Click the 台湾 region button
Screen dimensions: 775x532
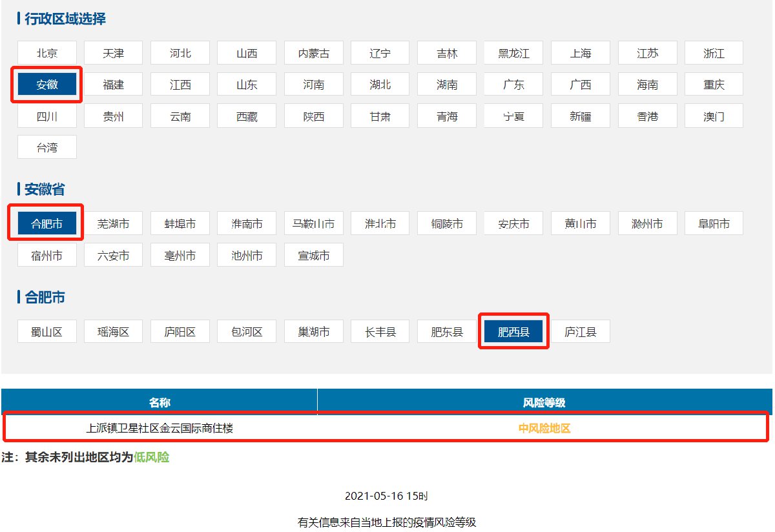(46, 147)
